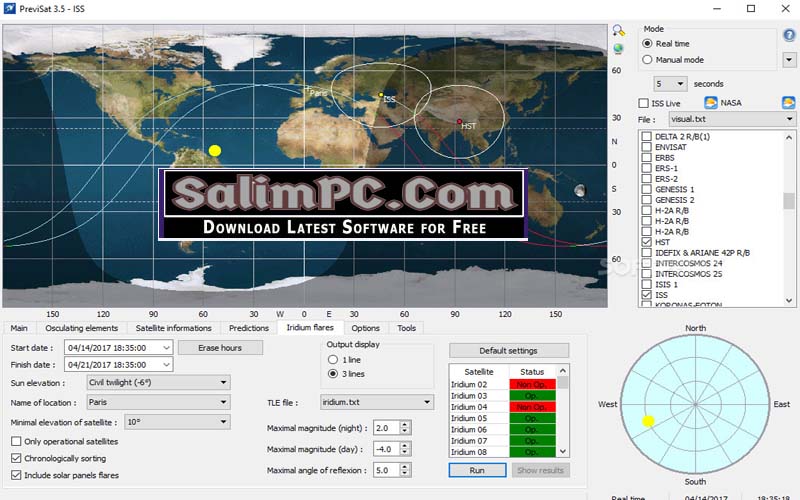
Task: Open the Predictions tab
Action: tap(248, 328)
